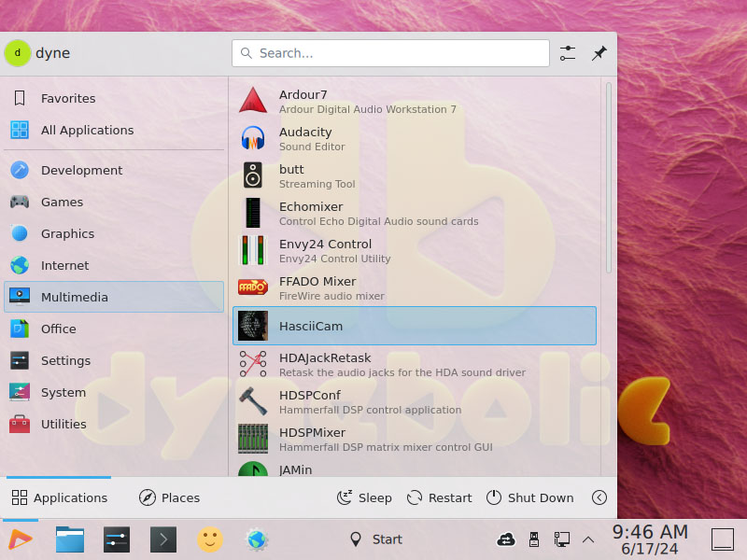Open the globe web browser icon

pos(256,539)
